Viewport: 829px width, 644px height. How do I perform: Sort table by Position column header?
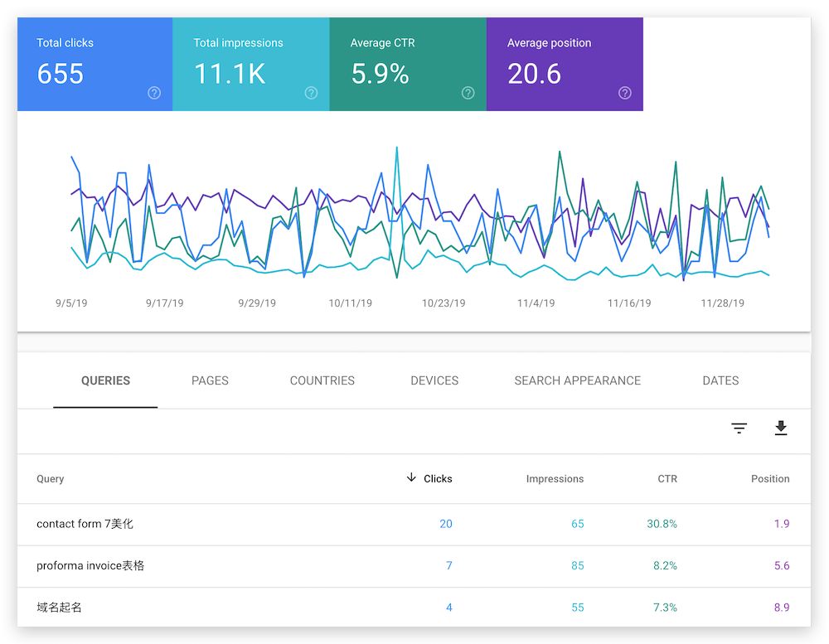[x=770, y=479]
